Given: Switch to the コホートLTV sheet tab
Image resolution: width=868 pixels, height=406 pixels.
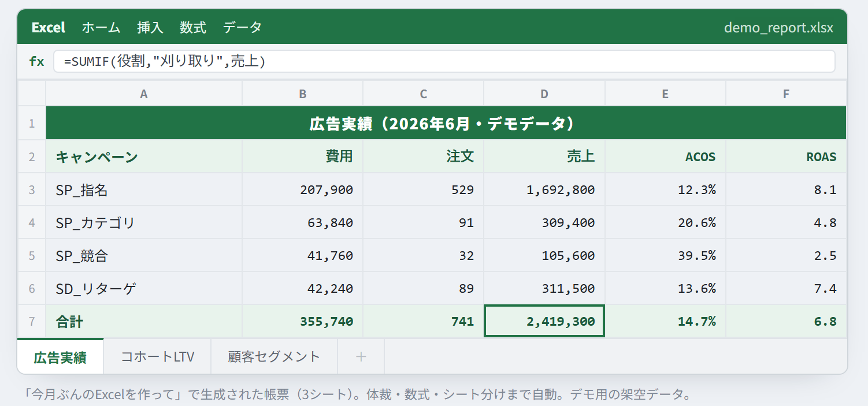Looking at the screenshot, I should [157, 356].
